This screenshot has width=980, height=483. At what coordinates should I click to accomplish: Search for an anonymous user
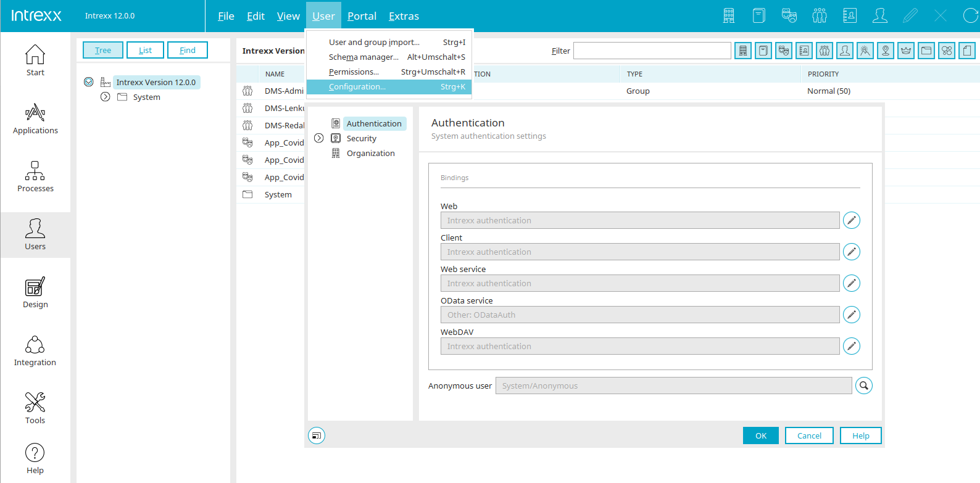(864, 386)
